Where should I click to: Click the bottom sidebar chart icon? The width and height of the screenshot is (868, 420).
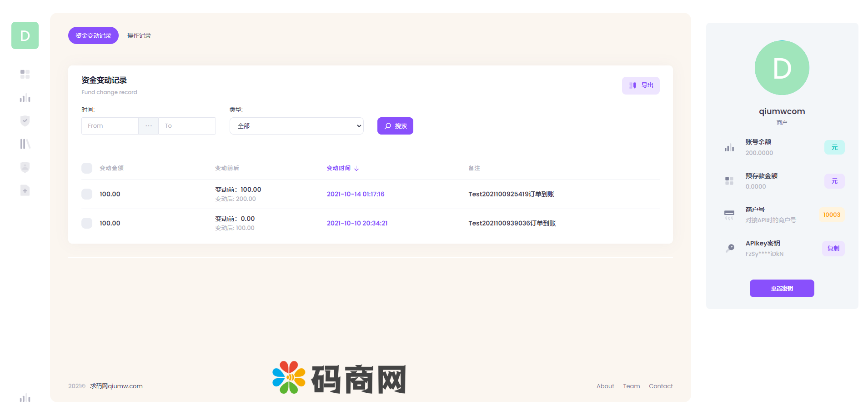25,398
